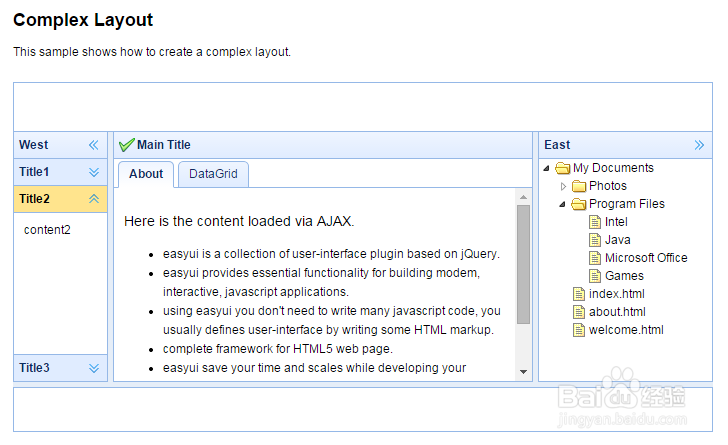Collapse the Program Files tree node
This screenshot has width=728, height=445.
(x=563, y=204)
